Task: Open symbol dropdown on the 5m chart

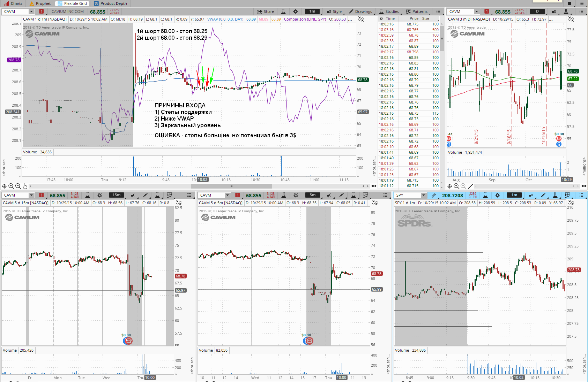Action: (228, 195)
